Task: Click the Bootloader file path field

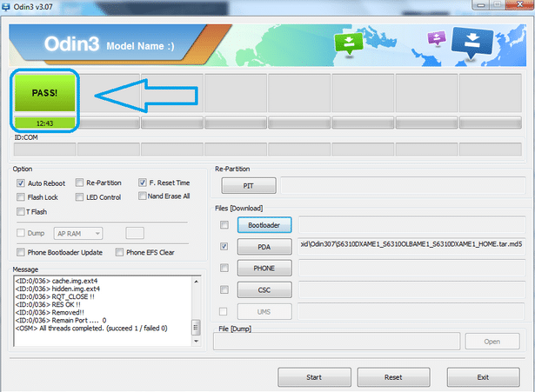Action: [411, 224]
